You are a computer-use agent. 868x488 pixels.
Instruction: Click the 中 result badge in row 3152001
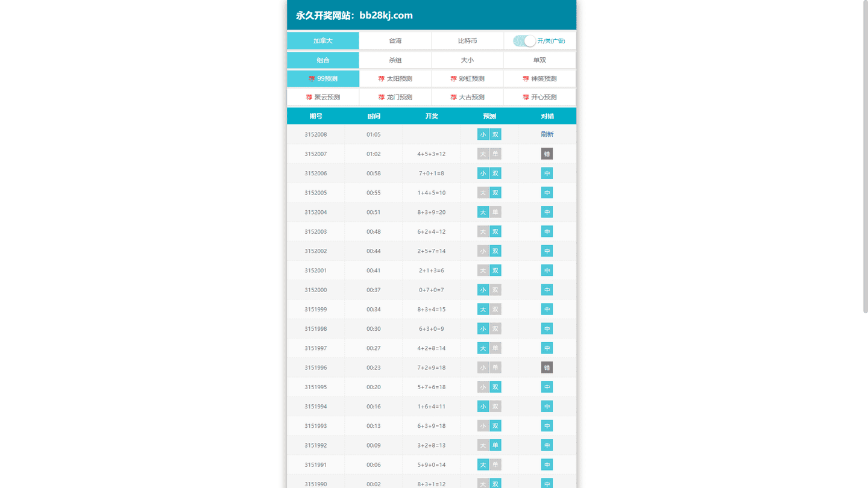(x=547, y=271)
